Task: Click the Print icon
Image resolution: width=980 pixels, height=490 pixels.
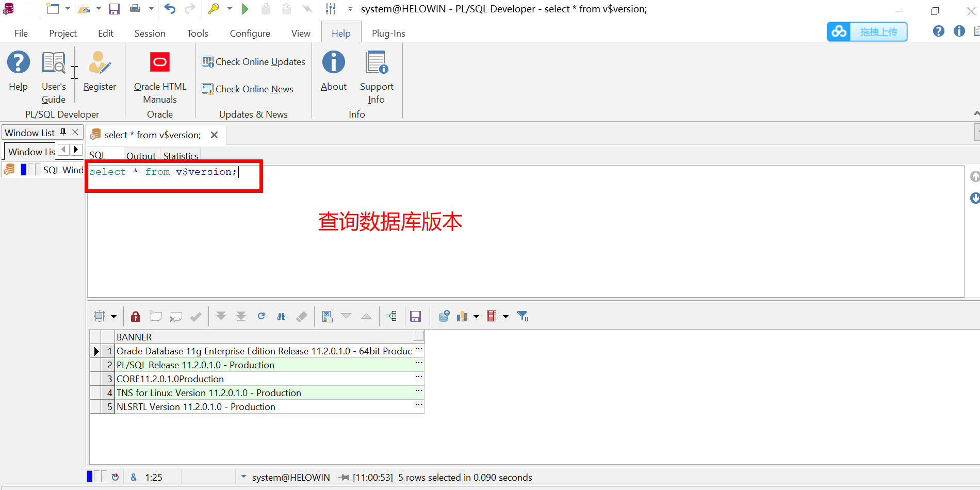Action: [135, 9]
